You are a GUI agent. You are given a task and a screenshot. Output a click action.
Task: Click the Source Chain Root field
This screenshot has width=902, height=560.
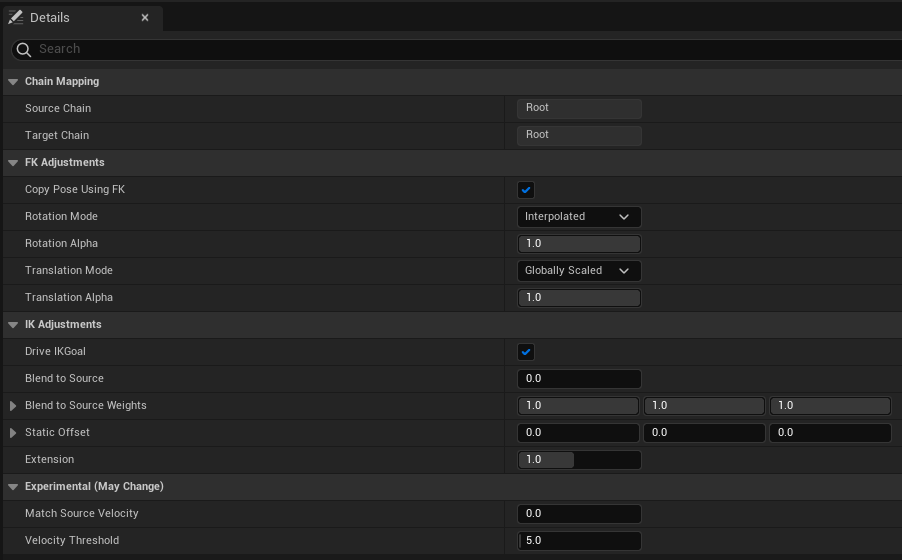579,108
